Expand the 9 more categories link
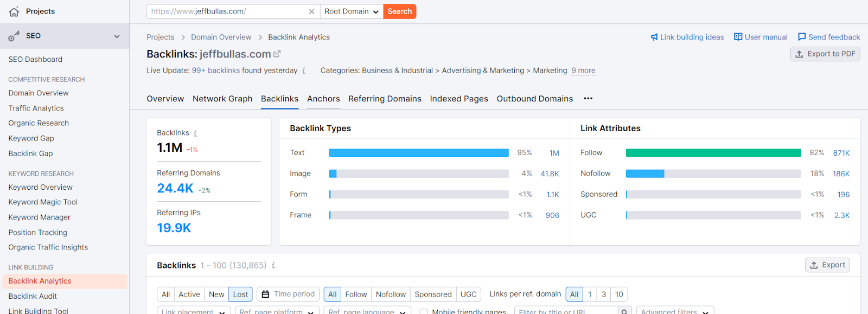 pos(583,71)
